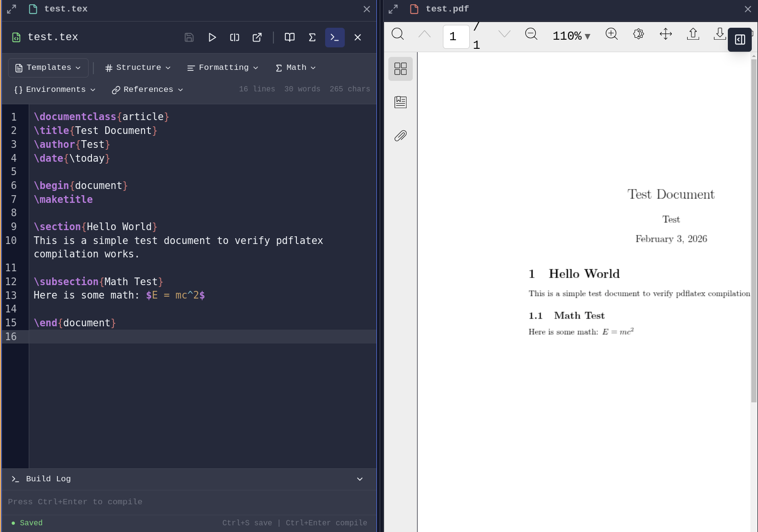Click the Build Log header label
This screenshot has height=532, width=758.
(x=48, y=479)
